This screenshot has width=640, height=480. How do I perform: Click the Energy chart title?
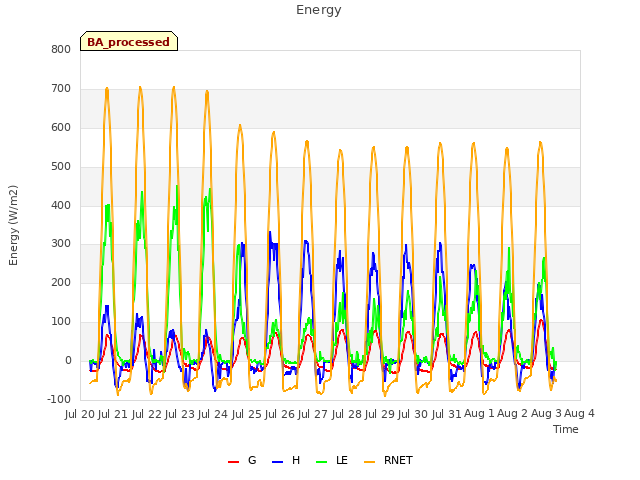point(319,10)
